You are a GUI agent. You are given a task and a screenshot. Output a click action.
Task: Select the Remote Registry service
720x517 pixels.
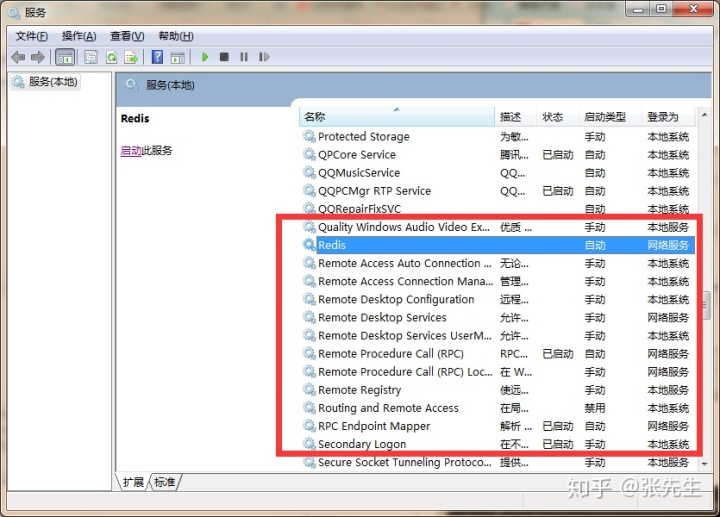(498, 390)
